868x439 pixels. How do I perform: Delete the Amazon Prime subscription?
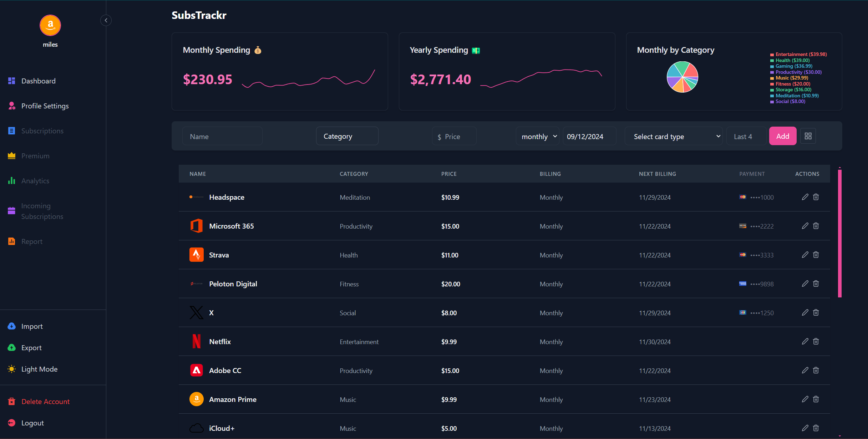tap(816, 399)
